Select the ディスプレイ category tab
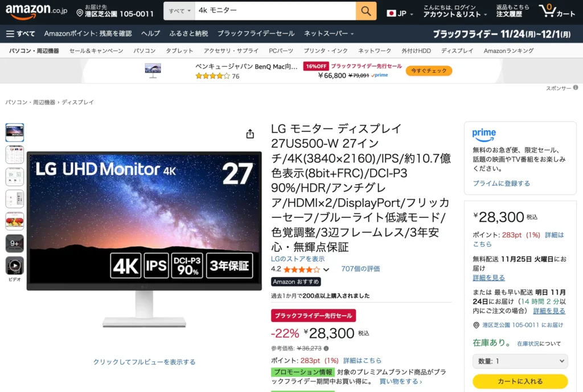 457,51
